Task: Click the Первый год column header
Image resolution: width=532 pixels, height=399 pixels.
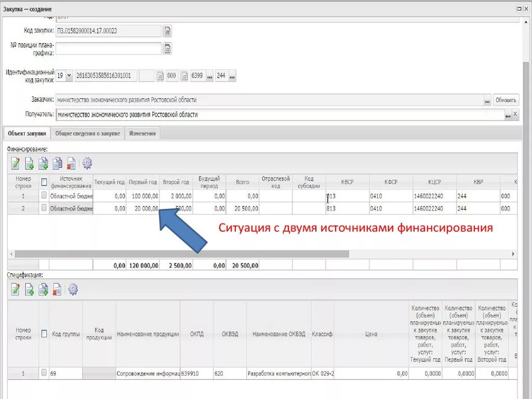Action: [143, 182]
